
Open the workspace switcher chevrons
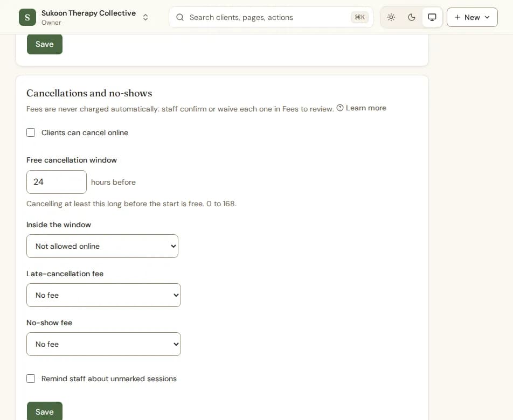pos(145,17)
